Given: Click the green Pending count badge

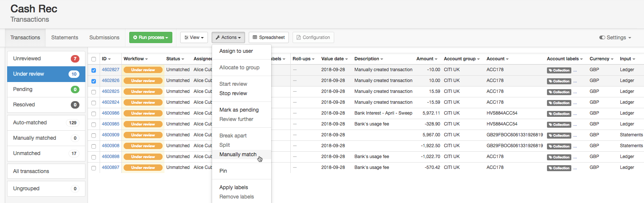Looking at the screenshot, I should click(75, 89).
